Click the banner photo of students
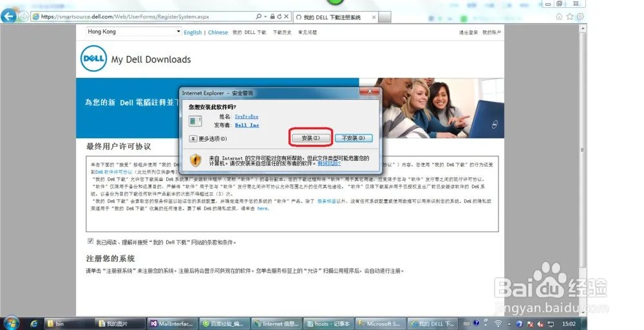 (x=431, y=108)
